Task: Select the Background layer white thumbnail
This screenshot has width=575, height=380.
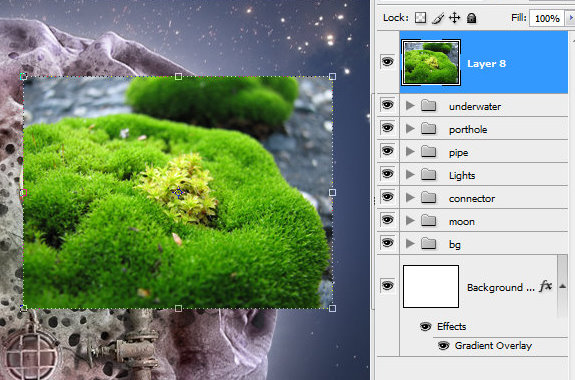Action: (x=431, y=286)
